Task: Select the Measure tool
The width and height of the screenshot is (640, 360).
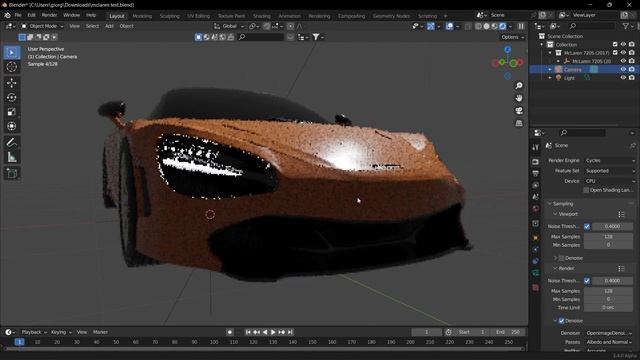Action: (x=12, y=157)
